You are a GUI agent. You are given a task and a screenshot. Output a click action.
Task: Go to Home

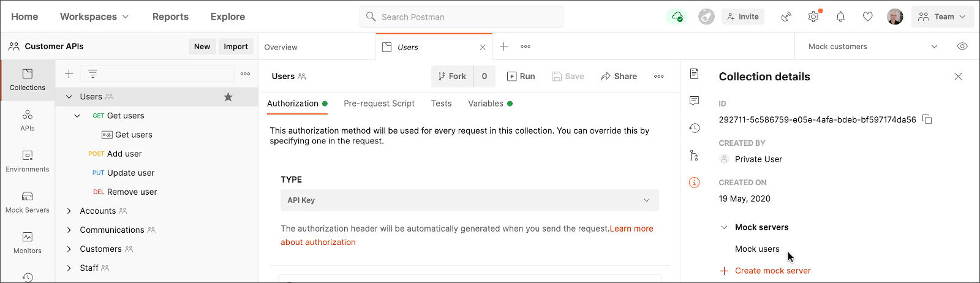point(24,17)
